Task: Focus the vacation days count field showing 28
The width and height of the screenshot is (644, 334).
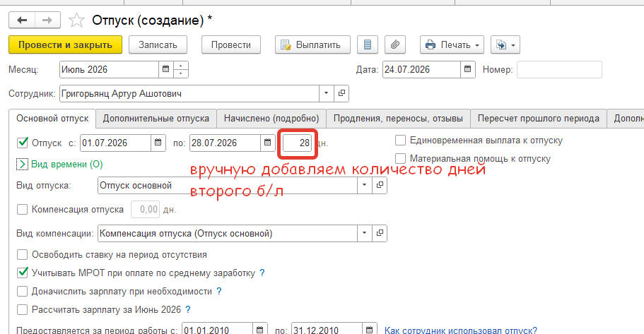Action: (x=298, y=143)
